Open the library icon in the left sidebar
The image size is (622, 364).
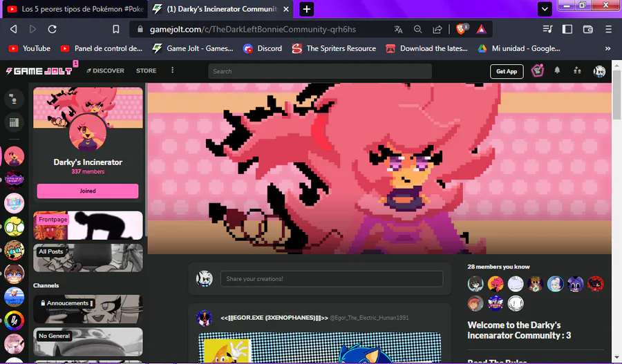point(14,122)
